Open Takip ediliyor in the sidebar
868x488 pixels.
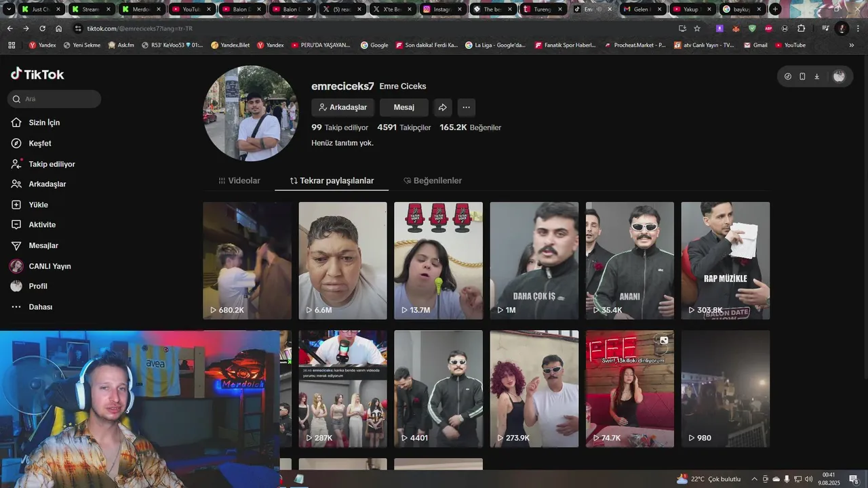(43, 164)
